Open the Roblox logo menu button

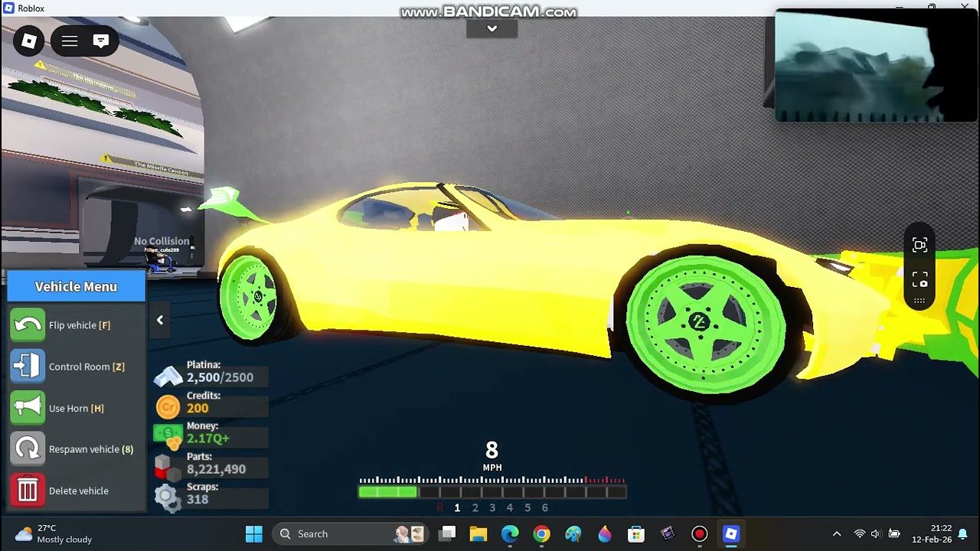29,41
